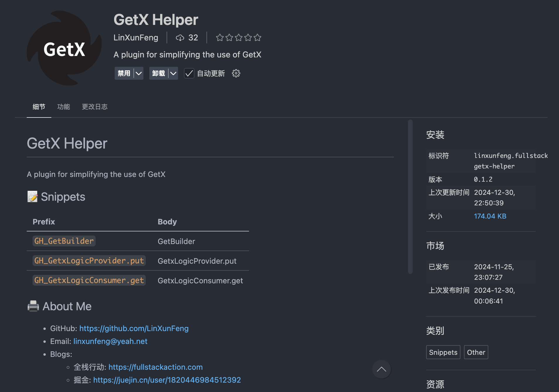This screenshot has height=392, width=559.
Task: Click the second rating star
Action: pos(229,38)
